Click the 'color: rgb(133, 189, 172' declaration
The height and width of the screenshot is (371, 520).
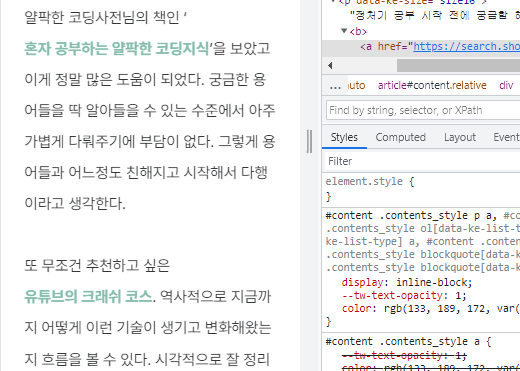(x=431, y=308)
